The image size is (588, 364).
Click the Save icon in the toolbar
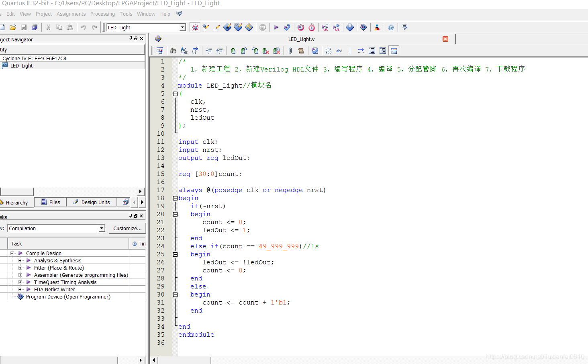24,27
